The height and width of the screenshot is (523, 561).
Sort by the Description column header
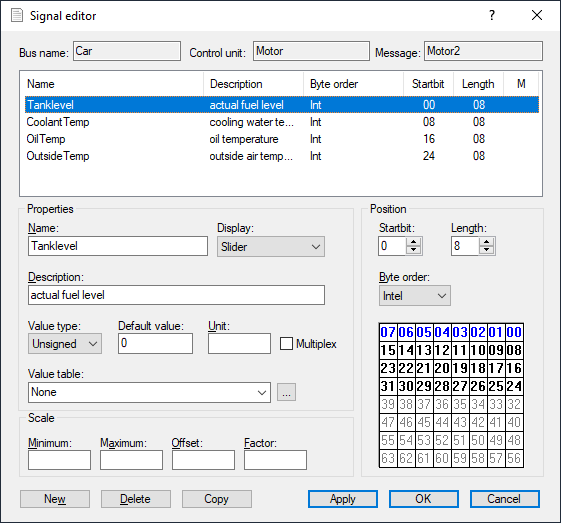(254, 84)
